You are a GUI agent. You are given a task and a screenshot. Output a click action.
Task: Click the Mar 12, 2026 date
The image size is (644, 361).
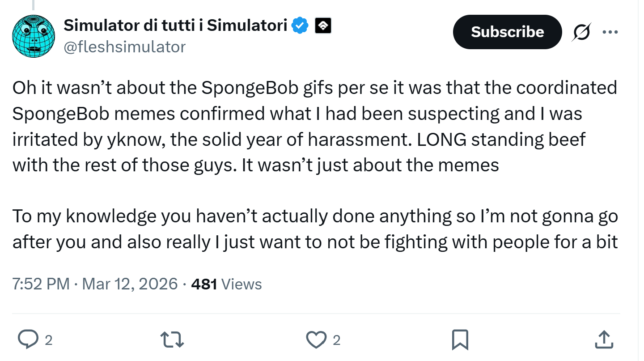130,284
